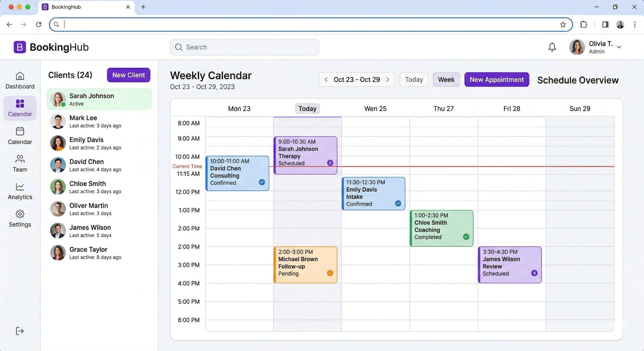The height and width of the screenshot is (351, 644).
Task: Bookmark page with star icon
Action: [563, 24]
